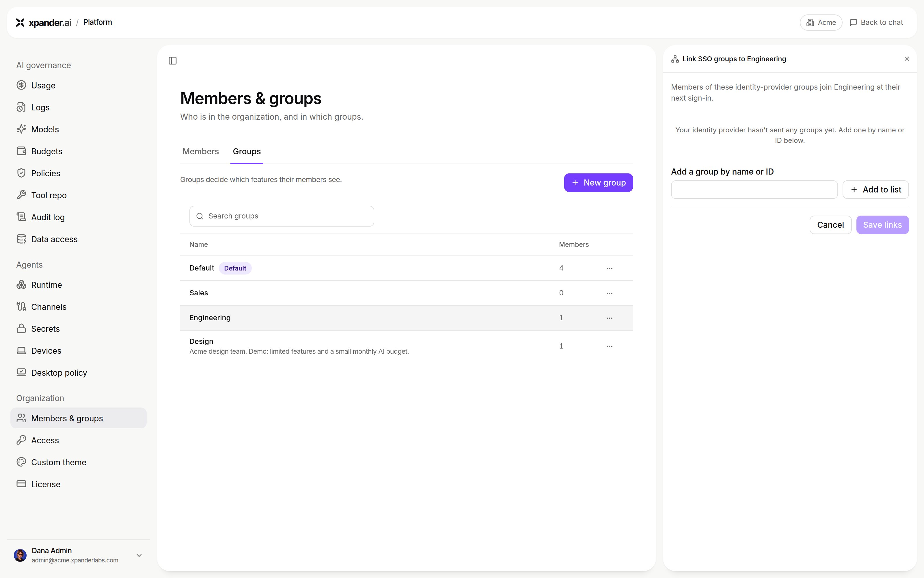Click the xpander.ai logo
This screenshot has height=578, width=924.
click(x=44, y=23)
